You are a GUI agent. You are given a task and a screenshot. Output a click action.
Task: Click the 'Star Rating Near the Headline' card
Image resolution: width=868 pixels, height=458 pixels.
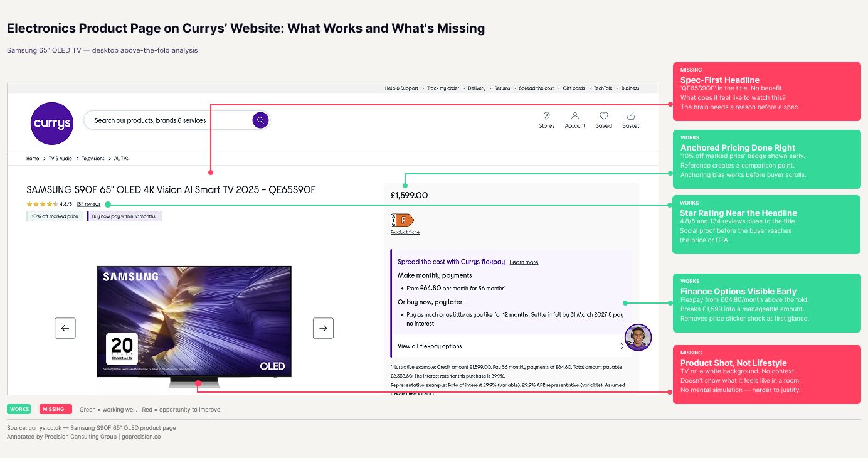[x=766, y=225]
